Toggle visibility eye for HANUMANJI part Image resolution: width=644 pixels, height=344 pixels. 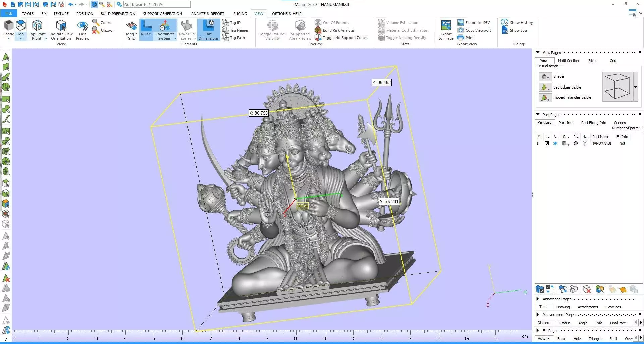point(555,144)
